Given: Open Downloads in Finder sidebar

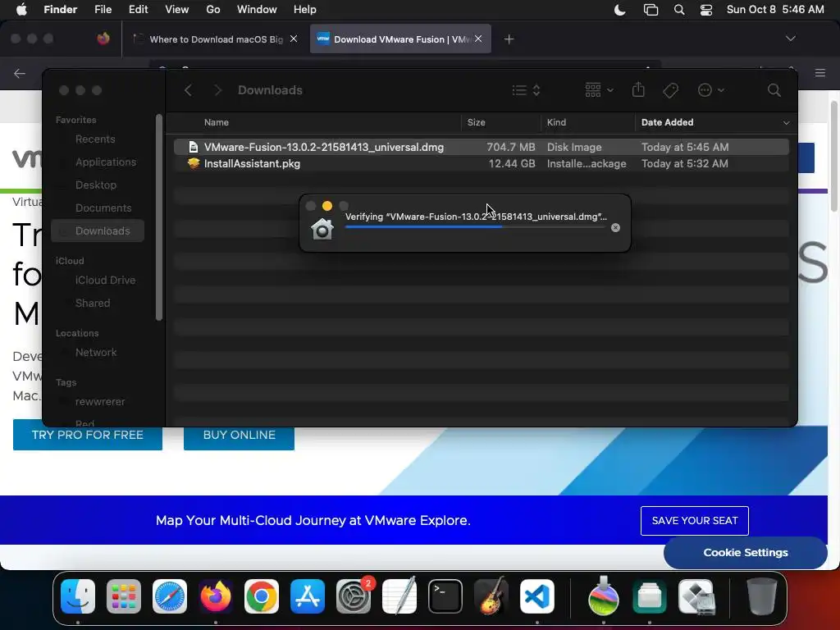Looking at the screenshot, I should pyautogui.click(x=98, y=231).
